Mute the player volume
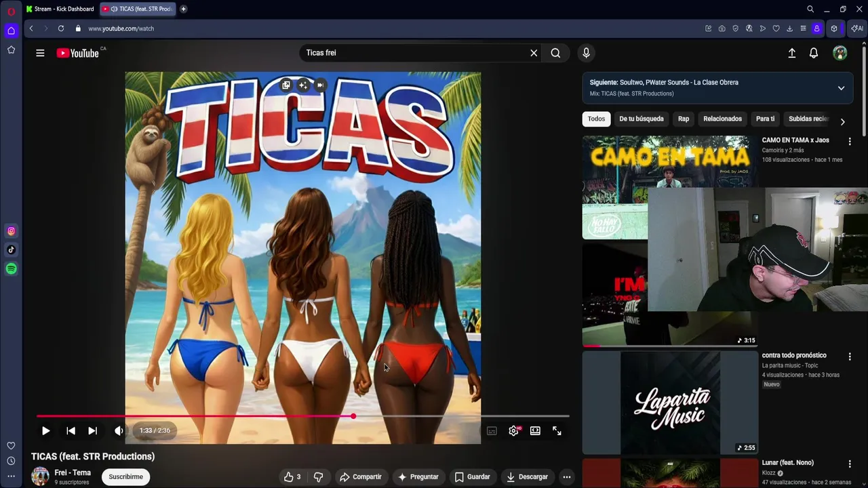This screenshot has height=488, width=868. click(119, 430)
